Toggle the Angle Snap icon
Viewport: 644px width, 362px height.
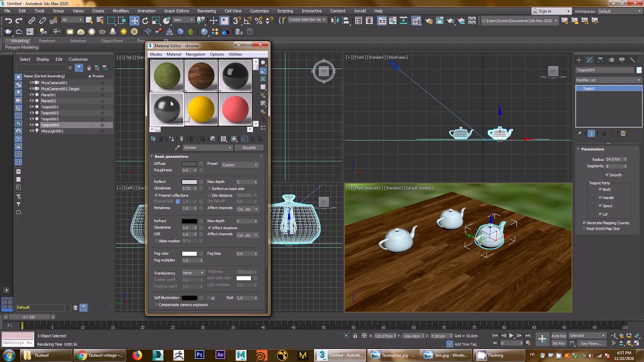248,21
